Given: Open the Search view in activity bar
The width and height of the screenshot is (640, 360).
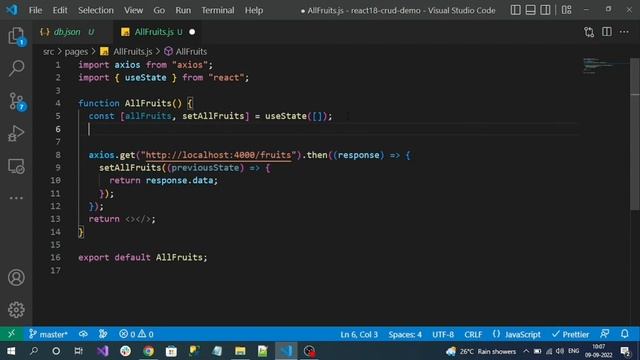Looking at the screenshot, I should (16, 68).
